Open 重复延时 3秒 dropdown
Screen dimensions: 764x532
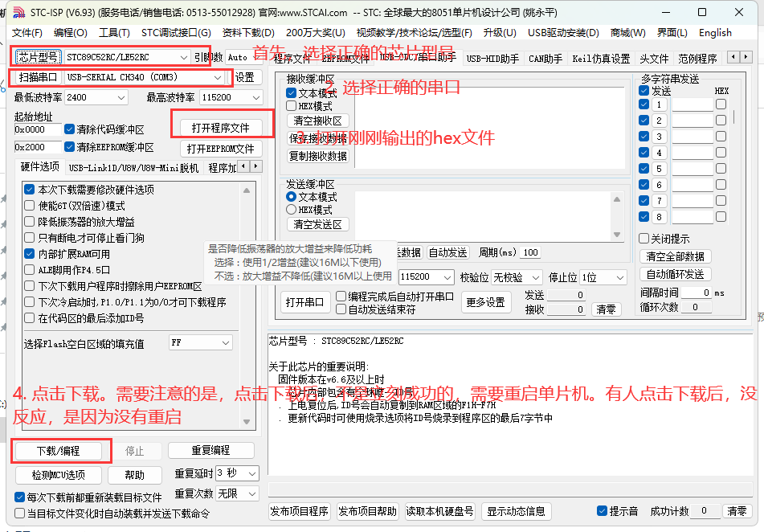pyautogui.click(x=237, y=473)
